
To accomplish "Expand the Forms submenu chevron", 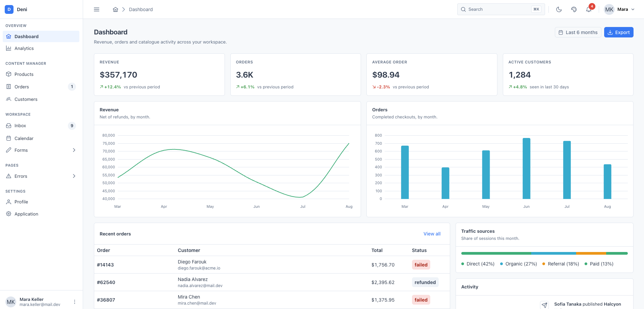I will 74,150.
